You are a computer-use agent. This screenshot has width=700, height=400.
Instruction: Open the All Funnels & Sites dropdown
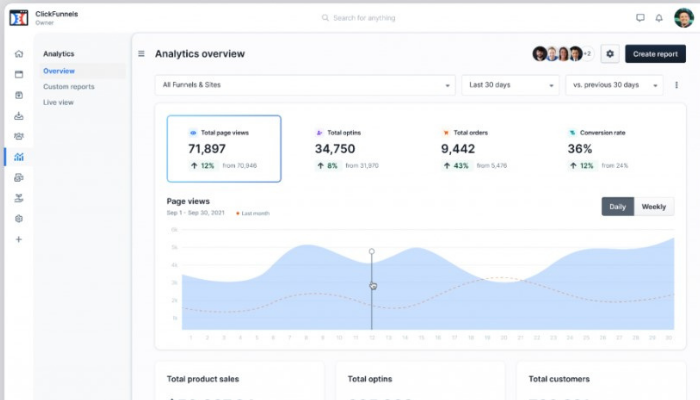[x=305, y=85]
